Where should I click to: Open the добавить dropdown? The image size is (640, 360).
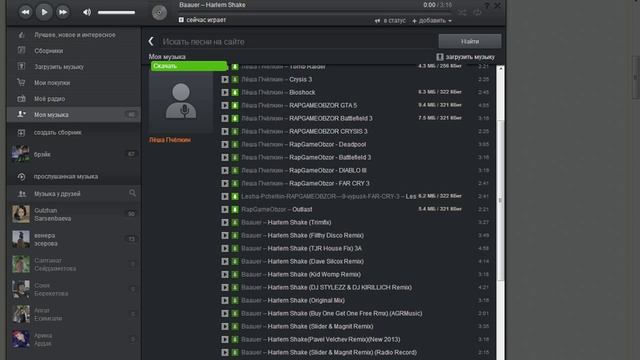(x=432, y=21)
